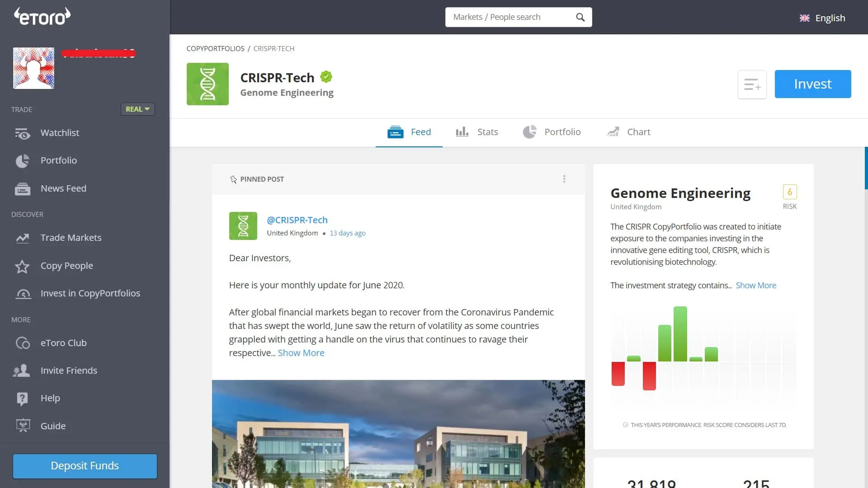Click the search magnifier icon
Screen dimensions: 868x488
[x=580, y=17]
